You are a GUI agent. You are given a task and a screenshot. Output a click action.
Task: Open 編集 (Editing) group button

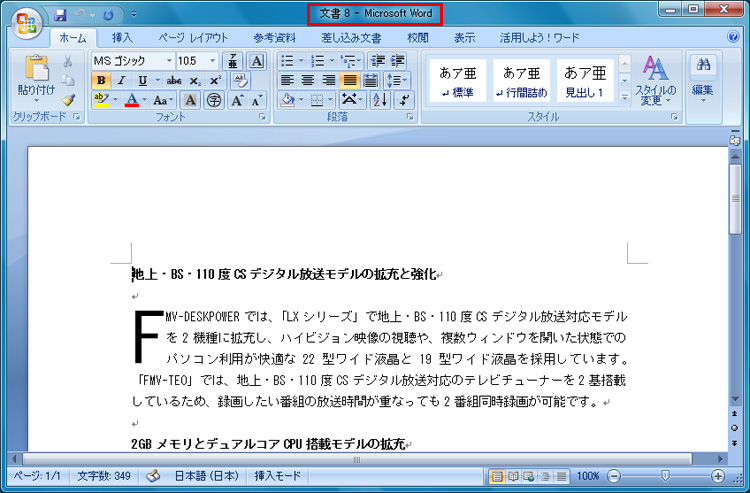click(703, 80)
